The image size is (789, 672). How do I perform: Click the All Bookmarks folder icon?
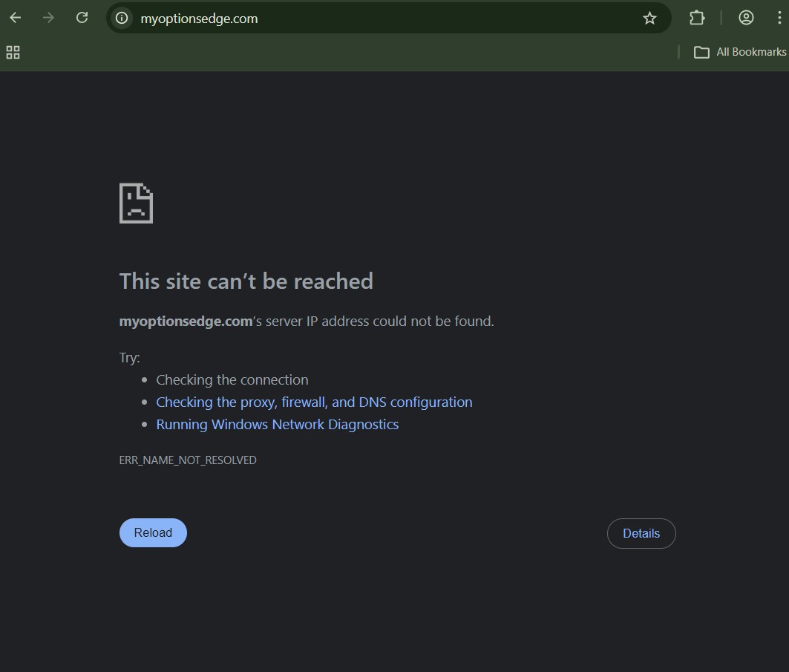pos(702,52)
